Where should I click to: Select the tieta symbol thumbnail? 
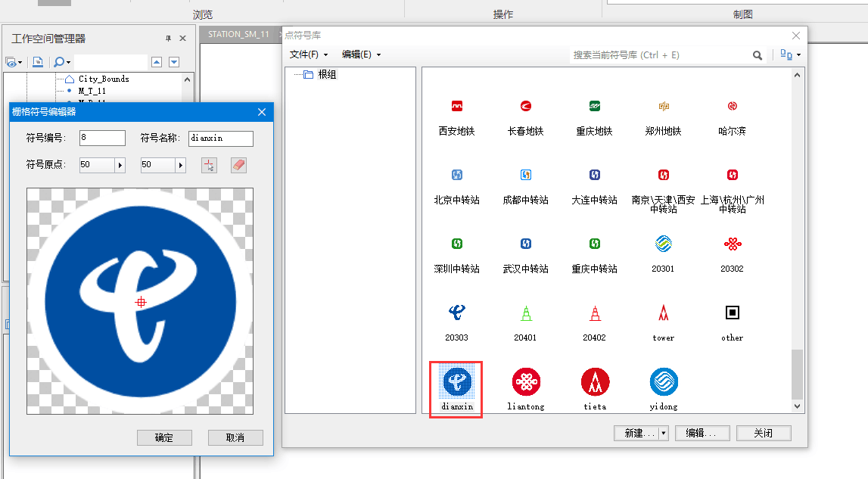(595, 381)
